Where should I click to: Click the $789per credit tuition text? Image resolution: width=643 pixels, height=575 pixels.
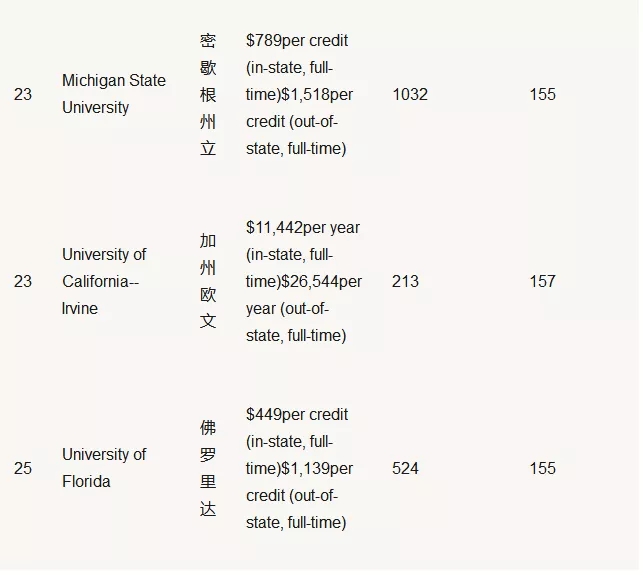coord(297,41)
